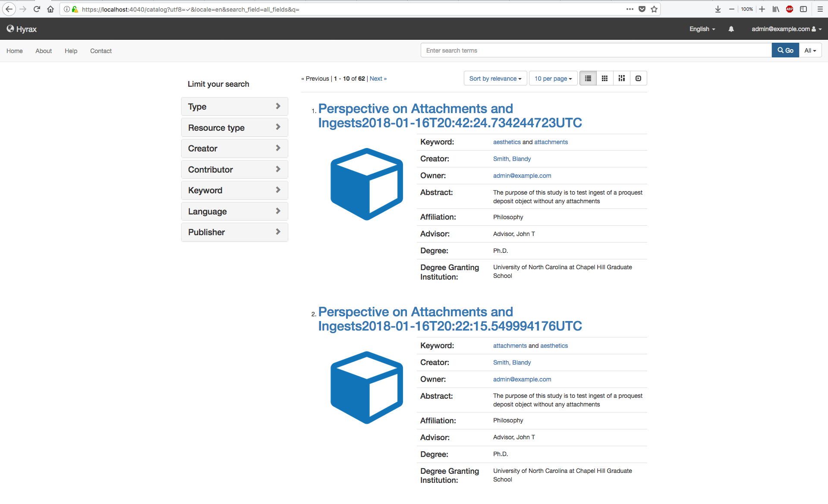Screen dimensions: 828x504
Task: Click attachments keyword in second result
Action: (x=510, y=346)
